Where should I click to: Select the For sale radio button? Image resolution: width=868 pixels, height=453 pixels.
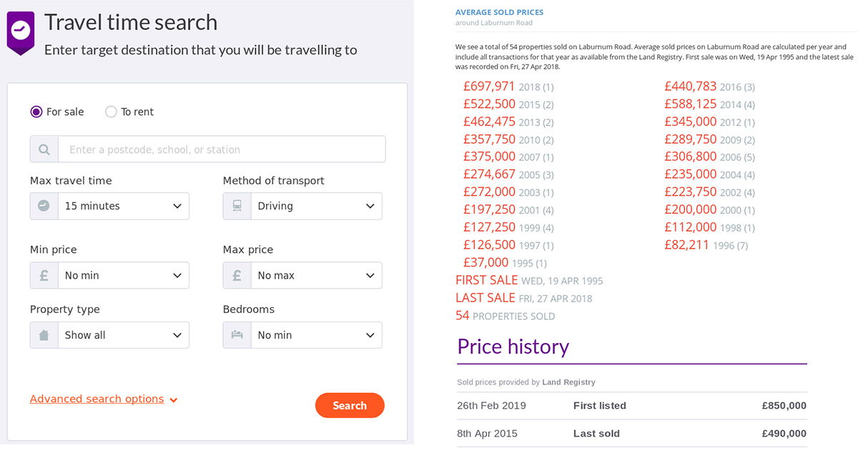pos(36,111)
